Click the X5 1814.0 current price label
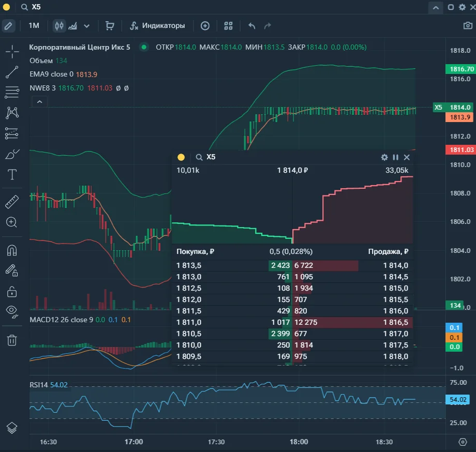The height and width of the screenshot is (452, 476). (454, 108)
